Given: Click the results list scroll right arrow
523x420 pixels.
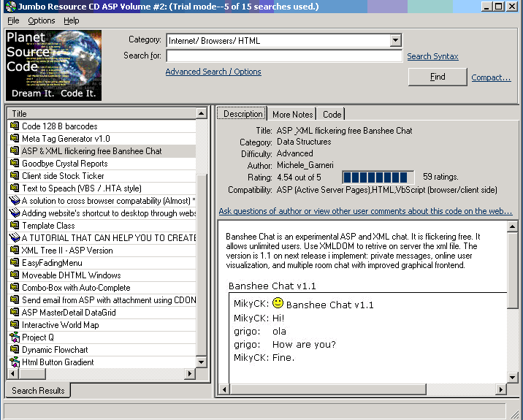Looking at the screenshot, I should click(x=190, y=373).
